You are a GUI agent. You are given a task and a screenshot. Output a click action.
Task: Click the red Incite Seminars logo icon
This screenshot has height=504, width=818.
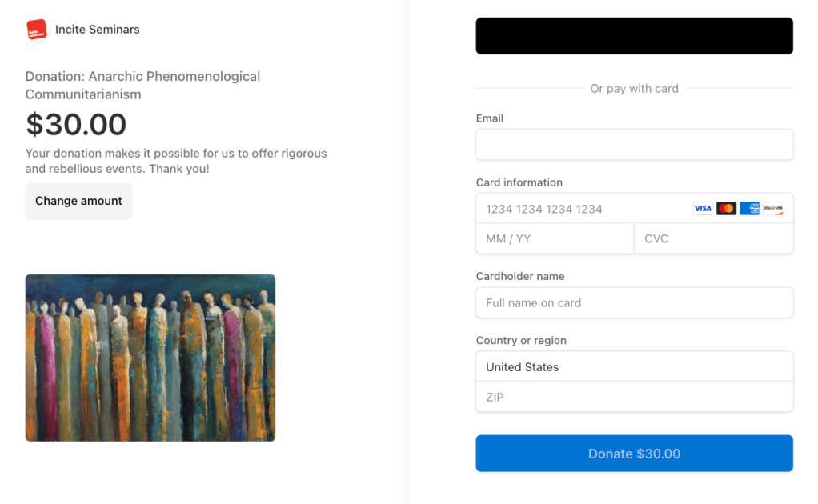36,30
